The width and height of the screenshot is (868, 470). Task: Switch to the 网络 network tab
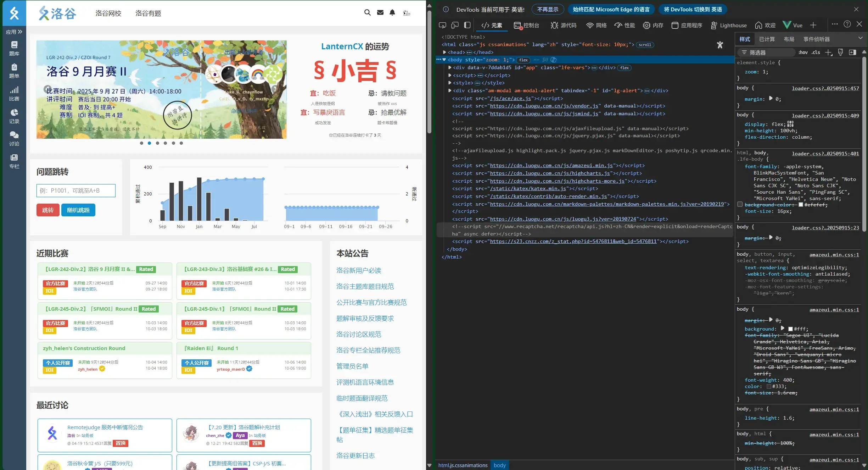596,25
